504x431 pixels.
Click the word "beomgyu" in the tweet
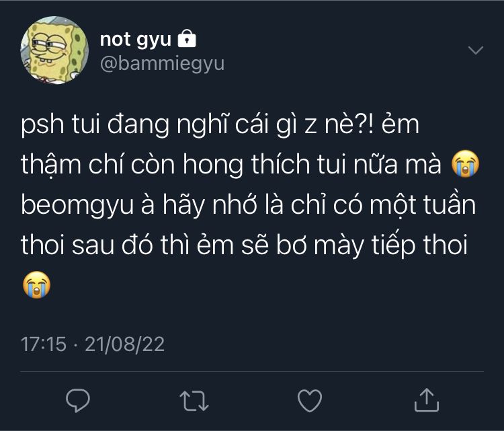coord(77,206)
